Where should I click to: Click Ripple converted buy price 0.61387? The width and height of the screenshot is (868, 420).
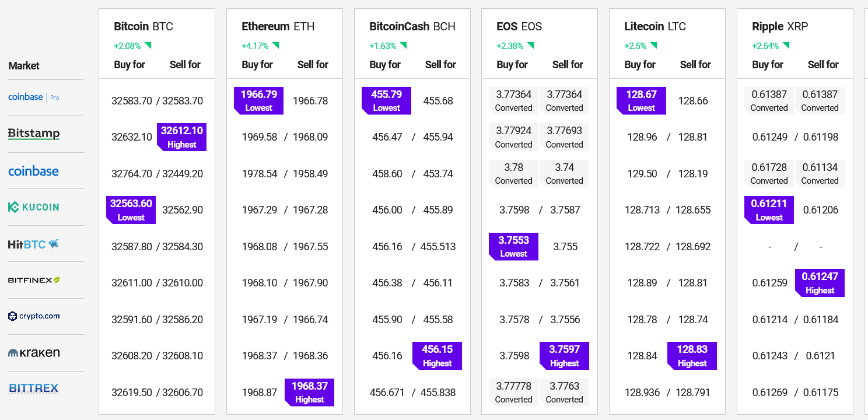coord(769,100)
